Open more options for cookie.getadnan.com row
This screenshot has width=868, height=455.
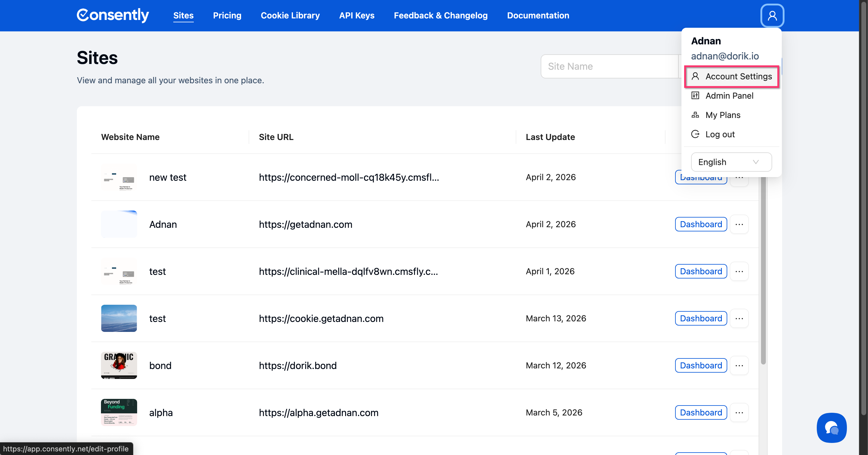point(739,318)
